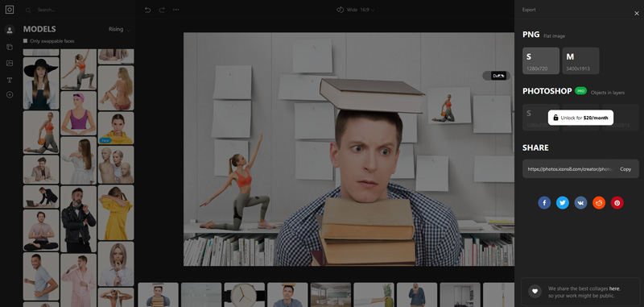Select the backgrounds image icon in sidebar
Viewport: 644px width, 307px height.
[x=10, y=64]
